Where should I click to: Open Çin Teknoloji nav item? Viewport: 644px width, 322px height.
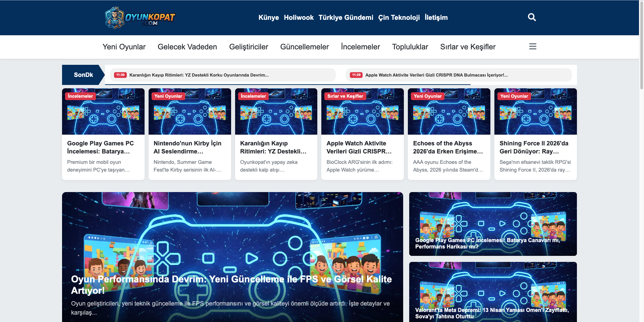tap(399, 17)
